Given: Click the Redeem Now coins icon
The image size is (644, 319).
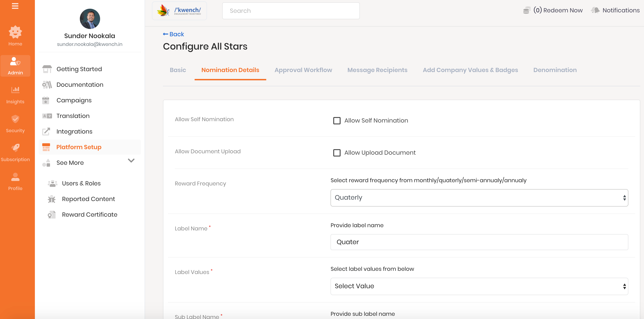Looking at the screenshot, I should [526, 10].
